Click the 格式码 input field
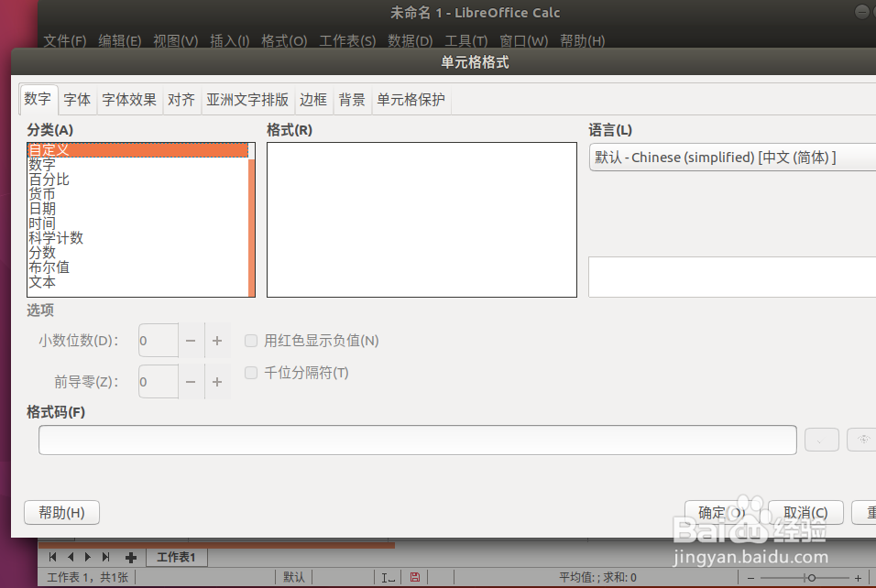This screenshot has height=588, width=876. tap(417, 440)
